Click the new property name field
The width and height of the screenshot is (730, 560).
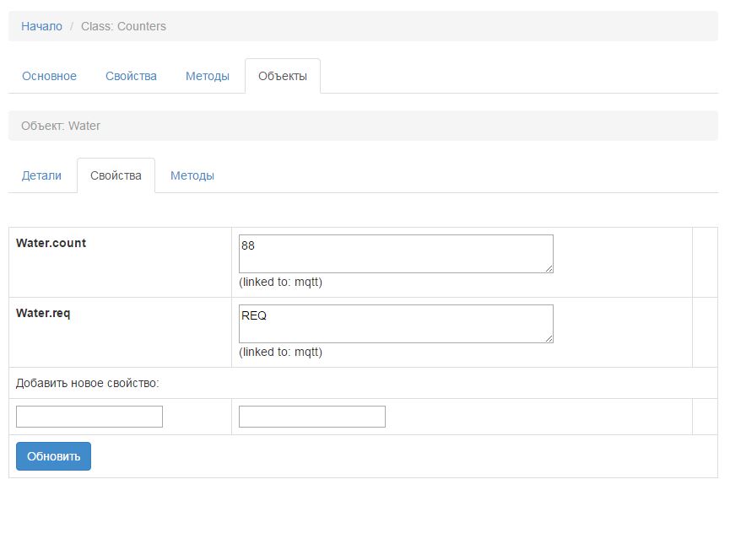(89, 417)
